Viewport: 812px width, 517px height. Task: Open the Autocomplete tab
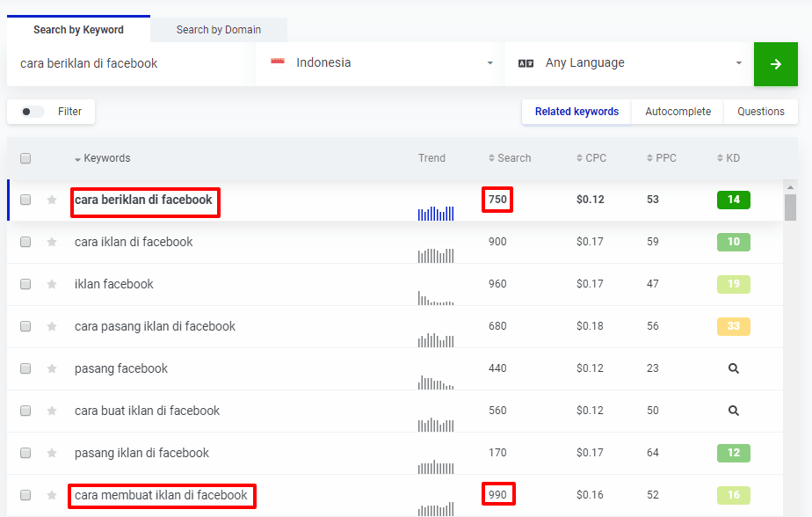click(678, 112)
